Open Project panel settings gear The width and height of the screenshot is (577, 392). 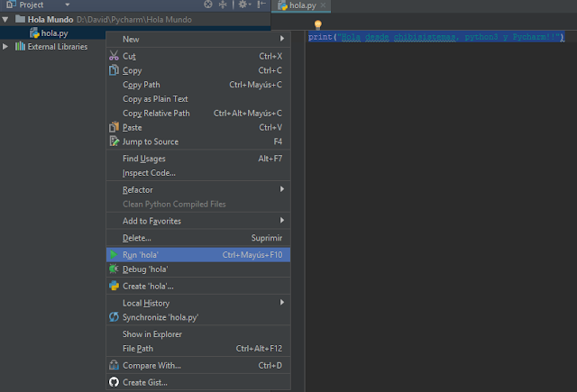pos(244,5)
